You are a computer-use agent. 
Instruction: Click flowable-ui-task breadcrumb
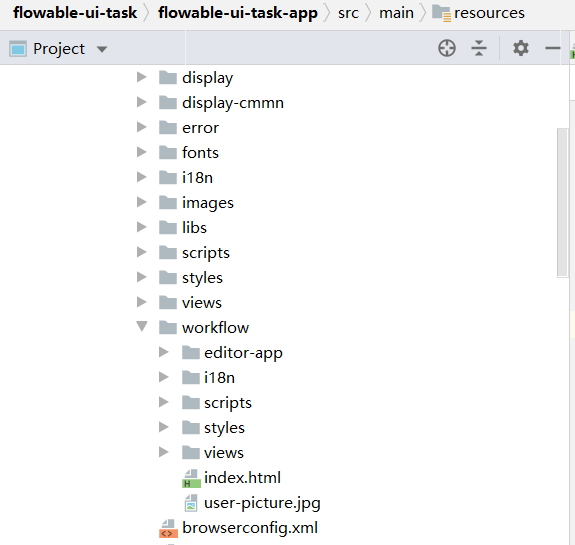tap(75, 13)
